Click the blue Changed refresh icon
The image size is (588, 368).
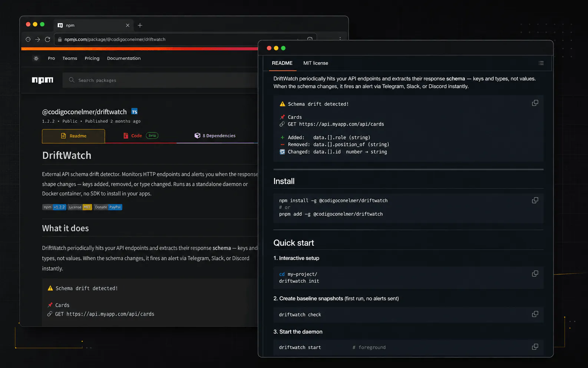pos(282,152)
